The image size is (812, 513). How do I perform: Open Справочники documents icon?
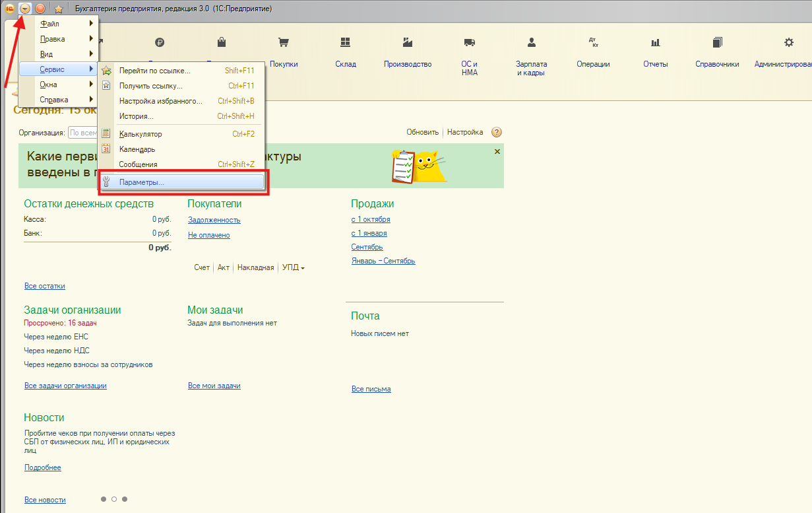point(717,43)
